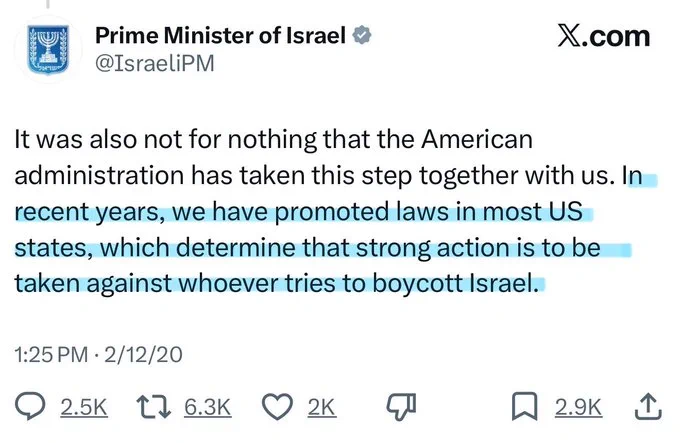Open the 2.5K replies count
This screenshot has height=443, width=680.
(84, 407)
